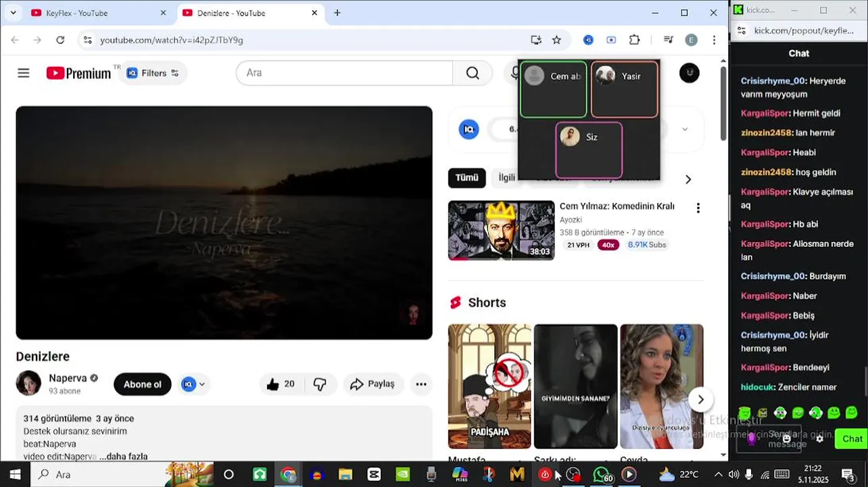868x487 pixels.
Task: Show next filter chips with arrow
Action: (x=688, y=179)
